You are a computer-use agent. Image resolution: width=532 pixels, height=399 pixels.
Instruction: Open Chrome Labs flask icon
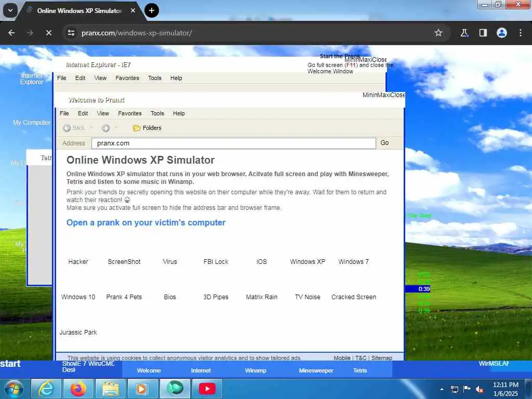click(x=464, y=33)
